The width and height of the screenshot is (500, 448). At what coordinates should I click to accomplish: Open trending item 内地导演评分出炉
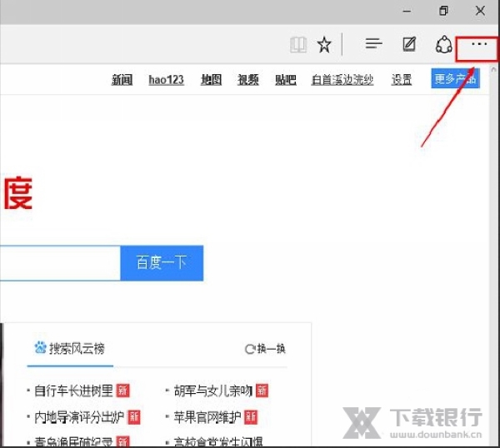[x=79, y=417]
